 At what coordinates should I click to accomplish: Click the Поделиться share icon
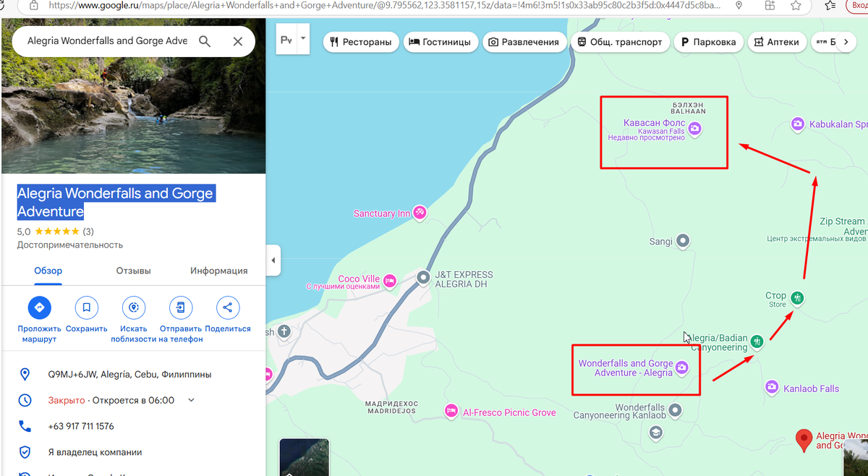pos(227,307)
